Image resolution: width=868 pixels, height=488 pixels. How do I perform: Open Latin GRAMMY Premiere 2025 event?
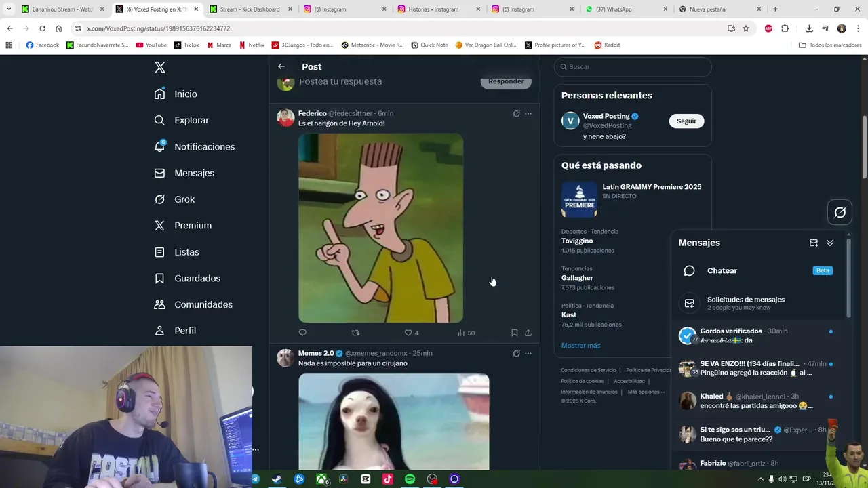pyautogui.click(x=633, y=199)
